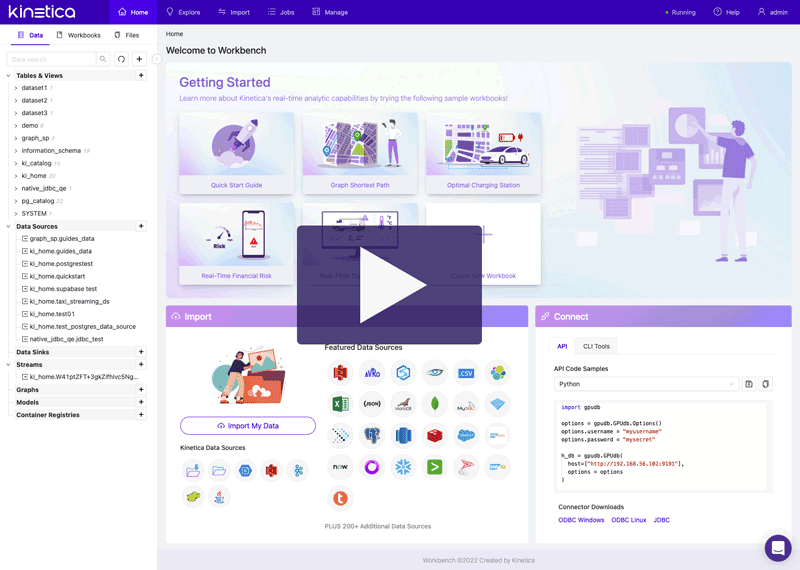Select the folder upload icon under Kinetica Data Sources
The height and width of the screenshot is (570, 800).
(x=193, y=470)
